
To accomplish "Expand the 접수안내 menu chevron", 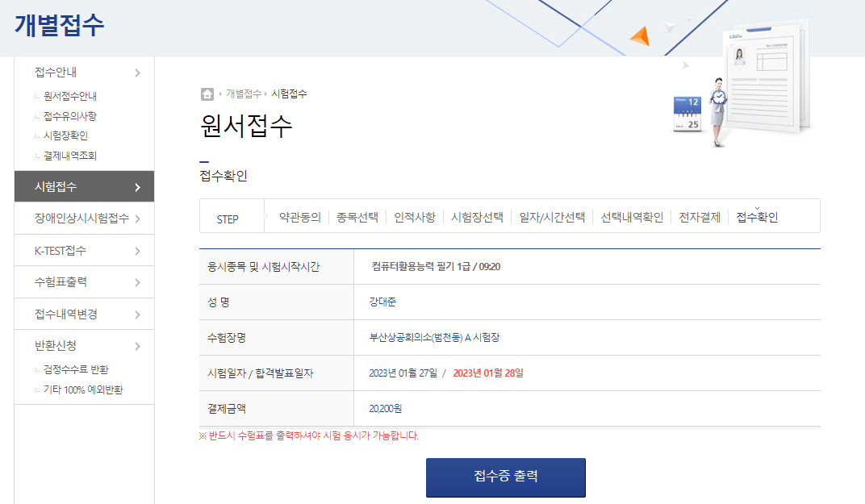I will pyautogui.click(x=137, y=73).
